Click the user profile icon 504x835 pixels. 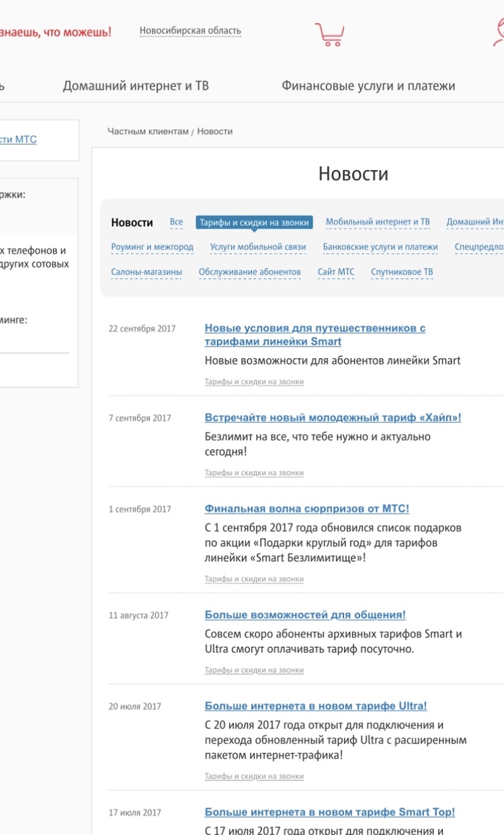[x=497, y=32]
